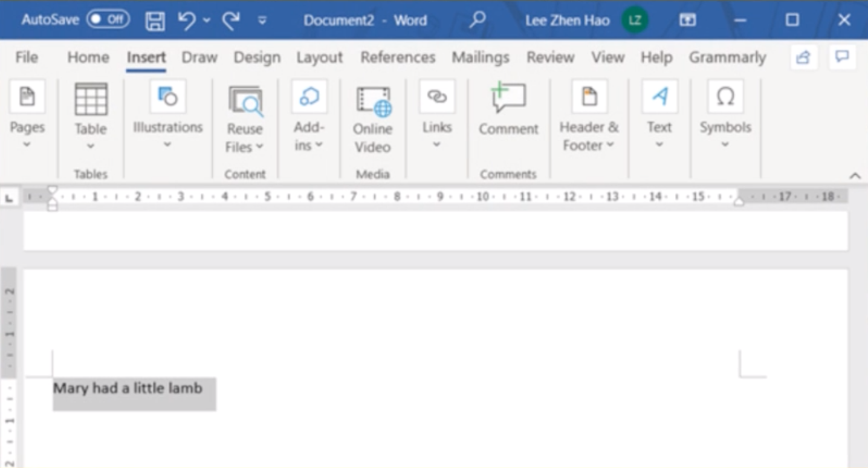Expand the Text dropdown chevron
Image resolution: width=868 pixels, height=468 pixels.
coord(659,145)
